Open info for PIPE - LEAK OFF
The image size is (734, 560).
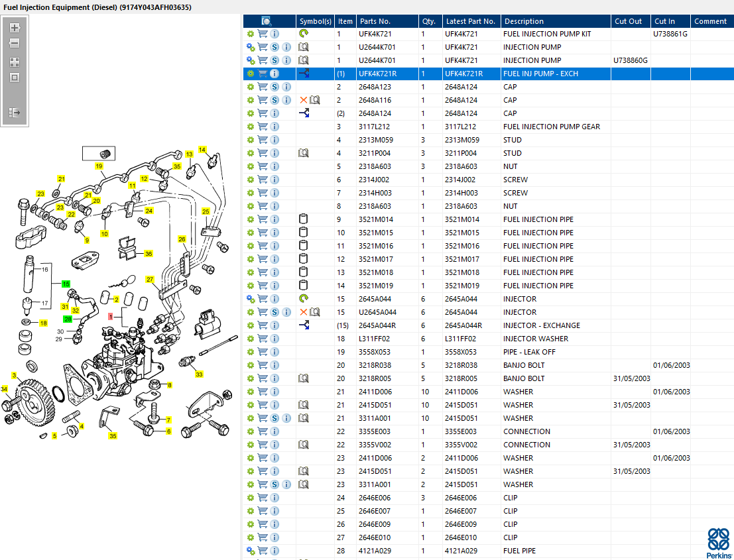click(275, 352)
